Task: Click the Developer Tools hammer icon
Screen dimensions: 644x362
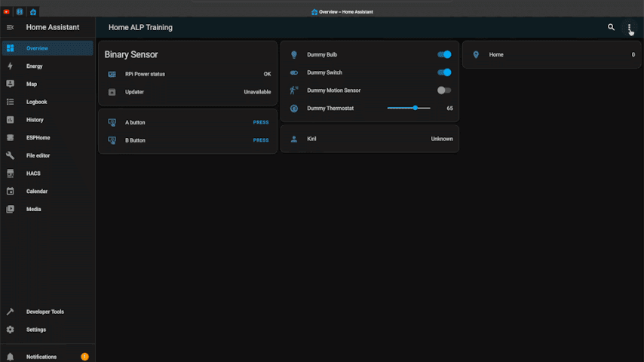Action: (x=11, y=311)
